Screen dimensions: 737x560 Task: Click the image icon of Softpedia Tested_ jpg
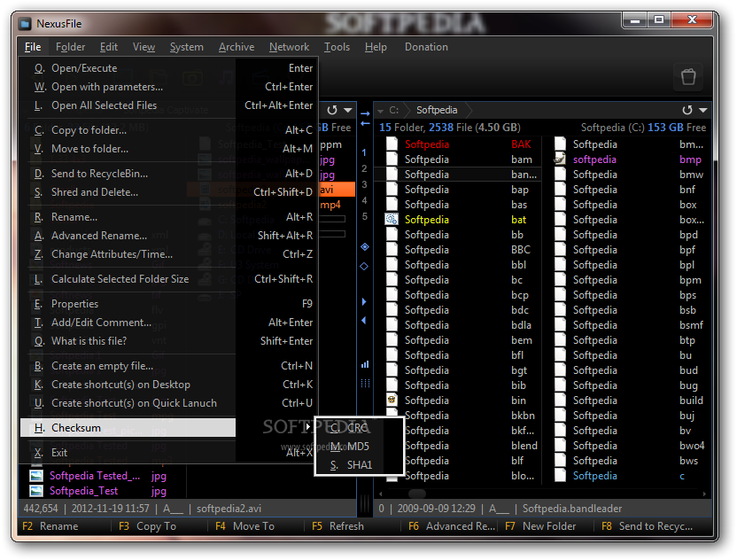(36, 476)
